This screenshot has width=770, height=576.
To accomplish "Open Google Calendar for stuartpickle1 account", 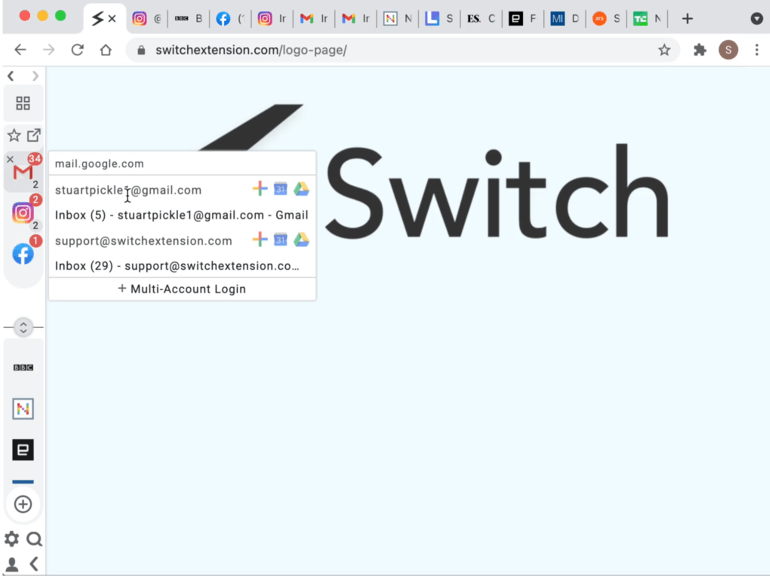I will (280, 189).
